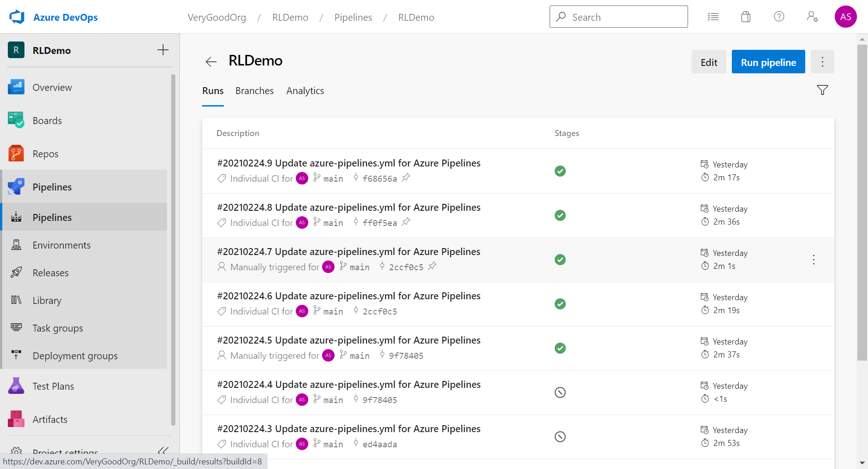Click the canceled stage icon for run #20210224.4
The image size is (868, 469).
pos(560,392)
